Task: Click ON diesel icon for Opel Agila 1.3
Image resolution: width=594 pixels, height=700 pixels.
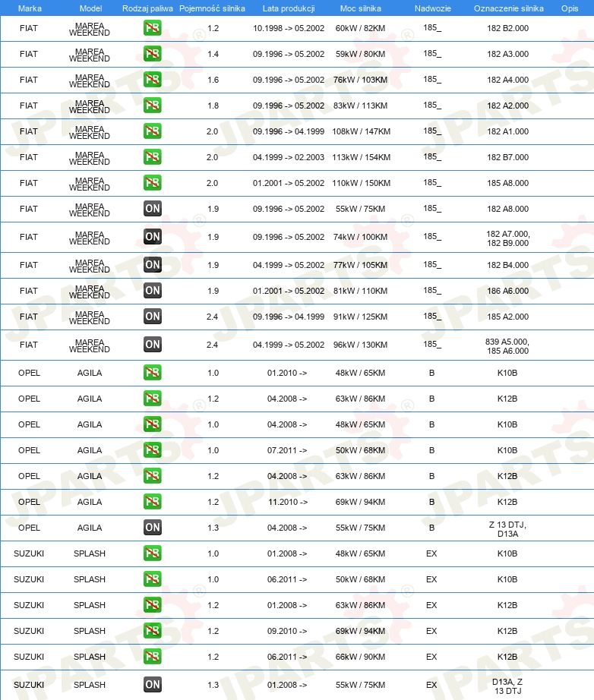Action: [x=152, y=528]
